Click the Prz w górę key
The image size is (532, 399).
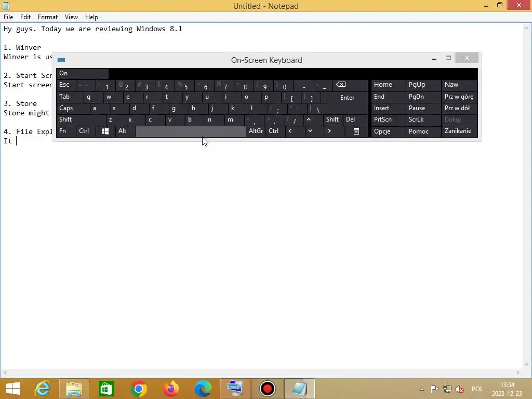pos(459,97)
